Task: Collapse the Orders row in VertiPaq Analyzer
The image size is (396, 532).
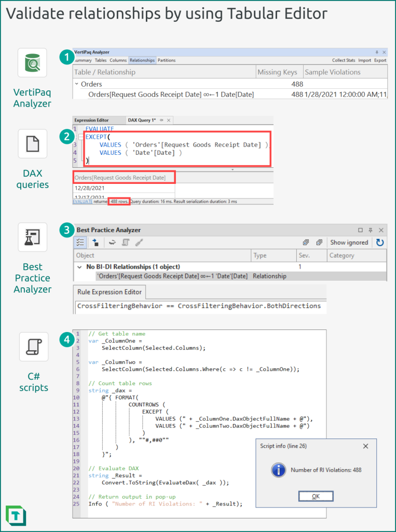Action: pos(77,84)
